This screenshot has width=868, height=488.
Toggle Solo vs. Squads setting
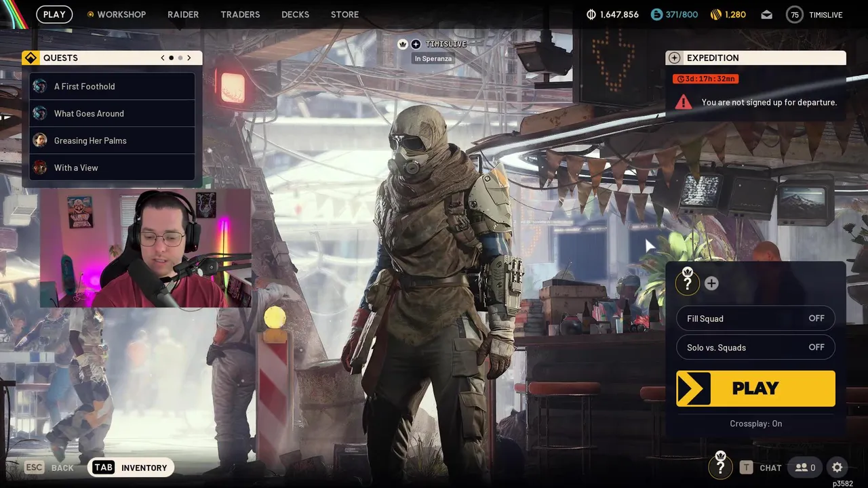point(755,347)
